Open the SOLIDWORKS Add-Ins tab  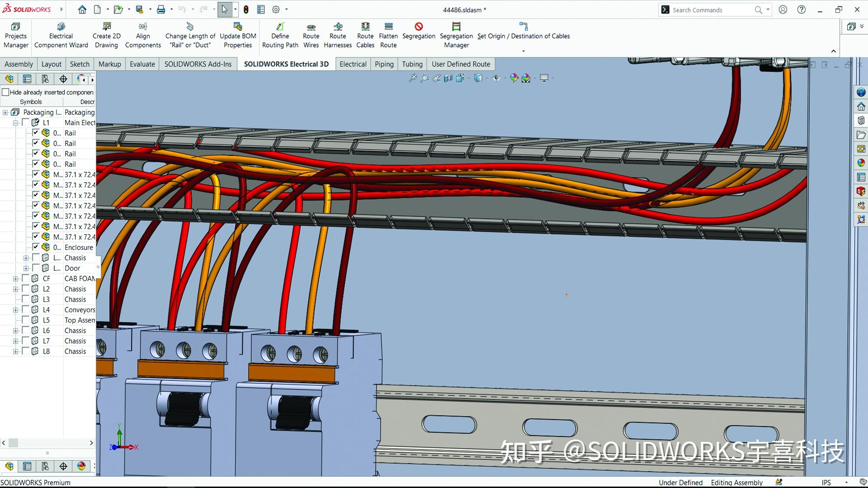pos(198,64)
